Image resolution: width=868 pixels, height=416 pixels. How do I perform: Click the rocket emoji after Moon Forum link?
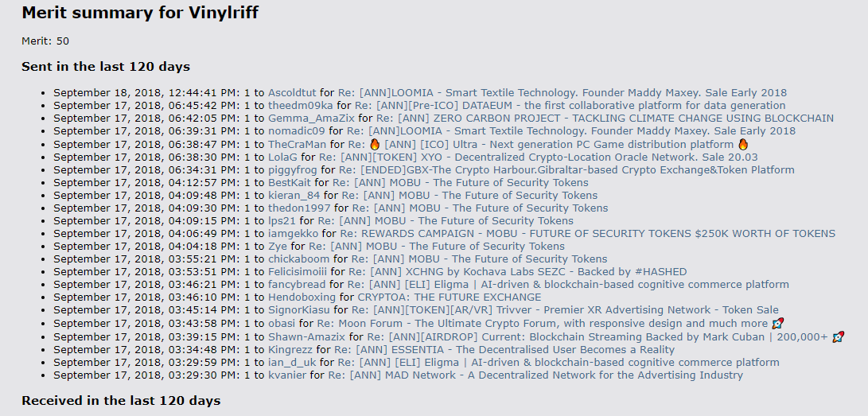coord(777,324)
